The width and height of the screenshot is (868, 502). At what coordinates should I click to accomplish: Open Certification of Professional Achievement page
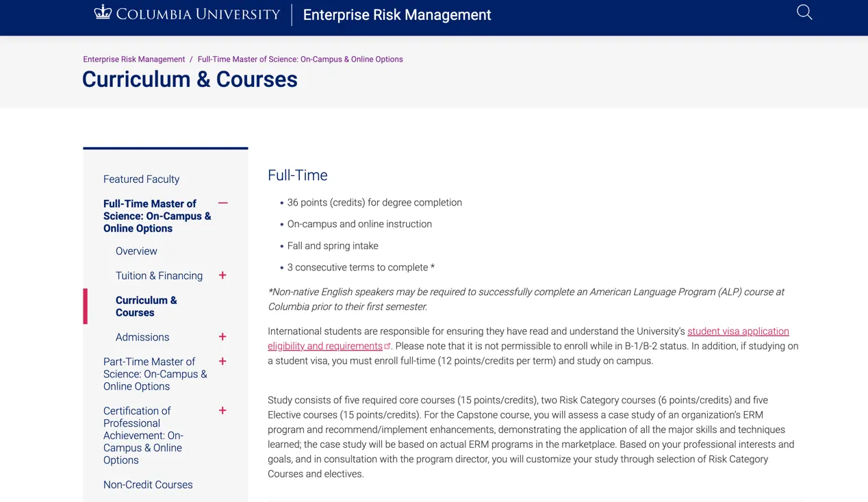pyautogui.click(x=143, y=435)
